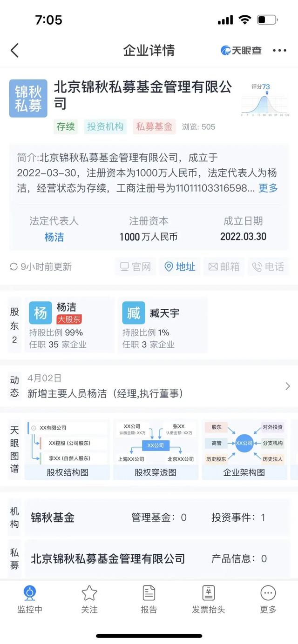Expand company intro with 更多 link

click(268, 188)
